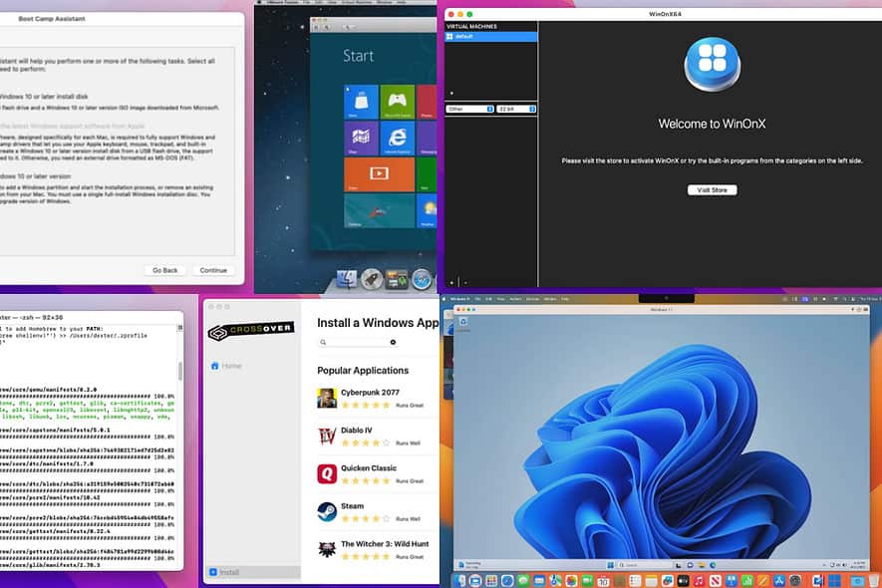Screen dimensions: 882x588
Task: Check Install Windows 10 or later version
Action: pos(3,173)
